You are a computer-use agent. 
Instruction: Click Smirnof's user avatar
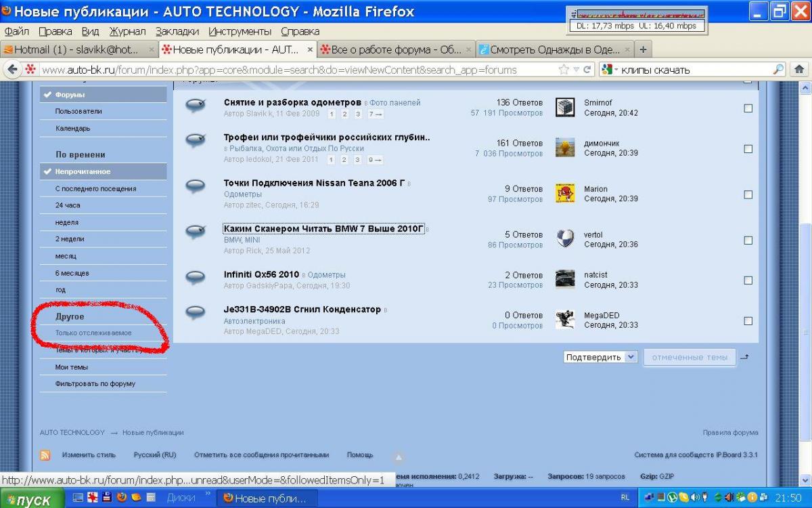565,107
